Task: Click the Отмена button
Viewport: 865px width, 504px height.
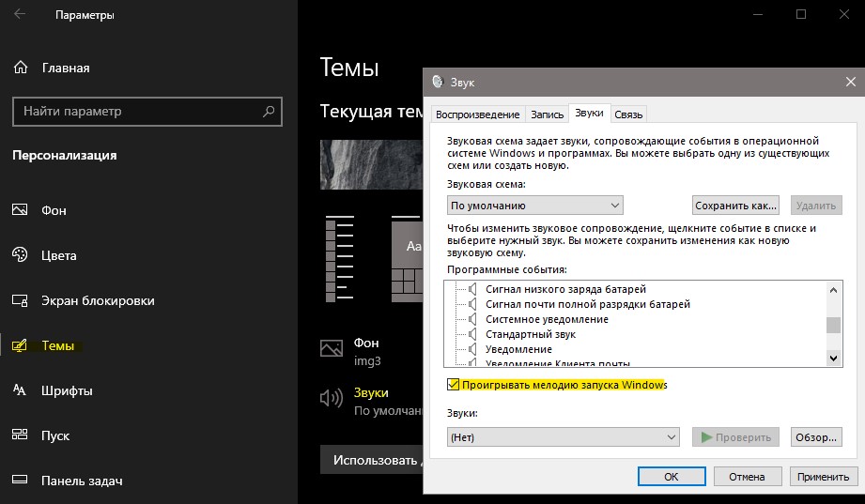Action: coord(747,477)
